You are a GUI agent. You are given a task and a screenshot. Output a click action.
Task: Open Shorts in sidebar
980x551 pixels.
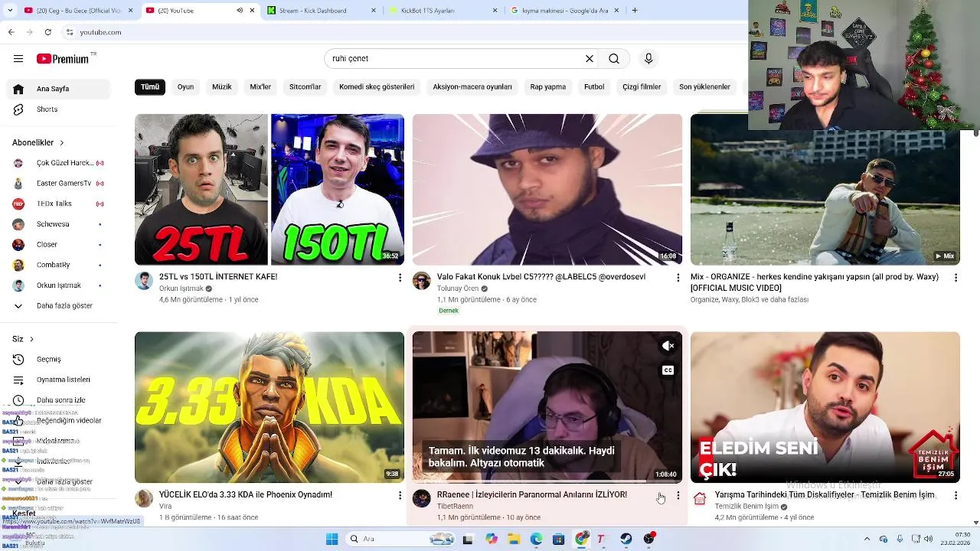click(59, 109)
